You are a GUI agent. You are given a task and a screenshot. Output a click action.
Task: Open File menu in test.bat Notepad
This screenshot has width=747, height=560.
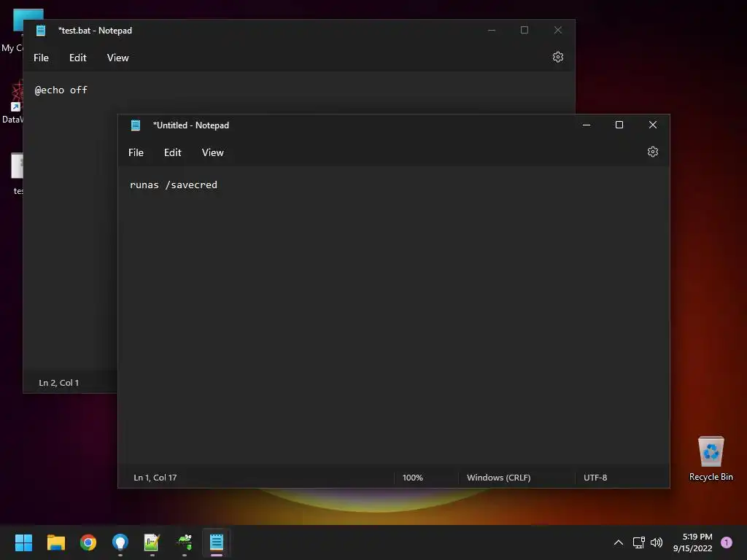click(x=41, y=58)
